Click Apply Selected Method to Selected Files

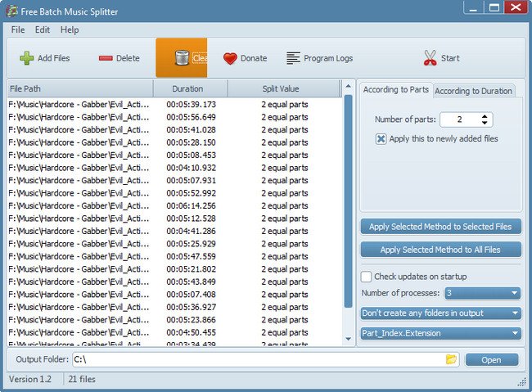coord(440,227)
